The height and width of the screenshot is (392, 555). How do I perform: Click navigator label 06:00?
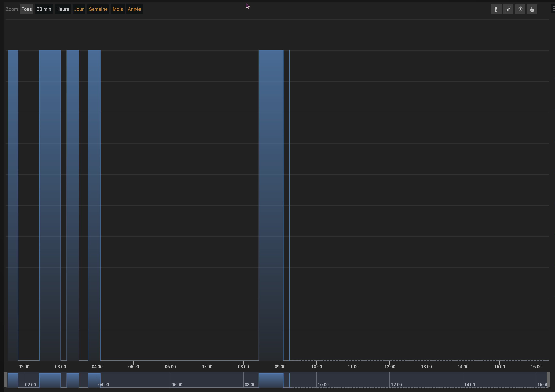tap(177, 385)
